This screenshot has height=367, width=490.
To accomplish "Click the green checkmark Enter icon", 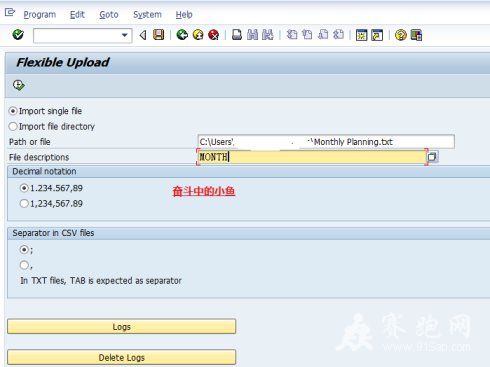I will click(18, 35).
